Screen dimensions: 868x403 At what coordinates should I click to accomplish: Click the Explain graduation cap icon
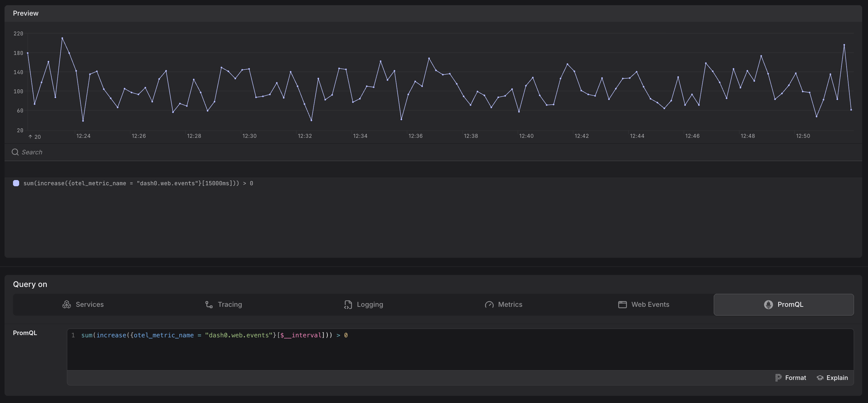(x=820, y=378)
